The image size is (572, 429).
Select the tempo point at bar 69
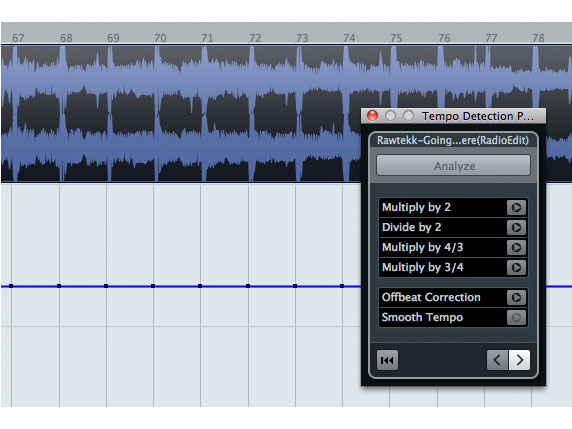(x=106, y=286)
